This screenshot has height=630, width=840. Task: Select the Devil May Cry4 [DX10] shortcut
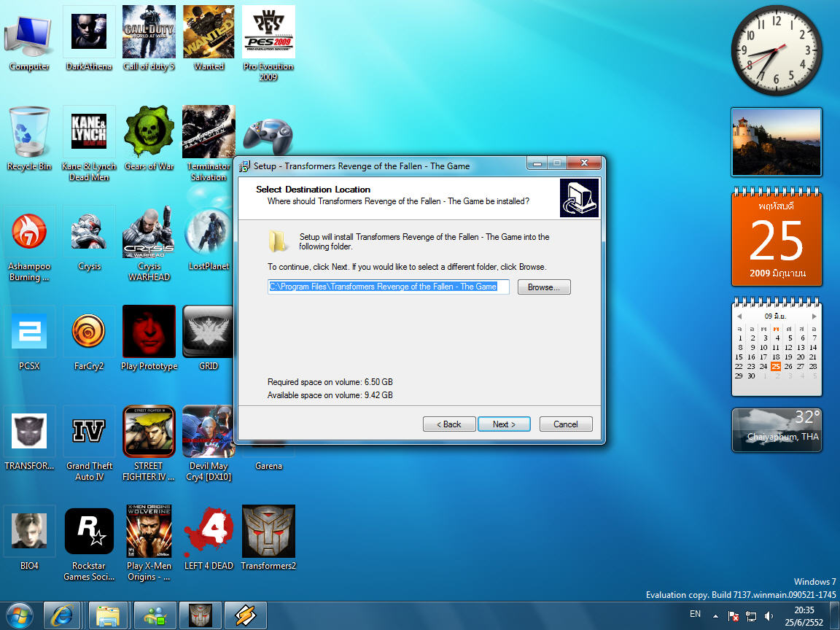click(x=209, y=443)
